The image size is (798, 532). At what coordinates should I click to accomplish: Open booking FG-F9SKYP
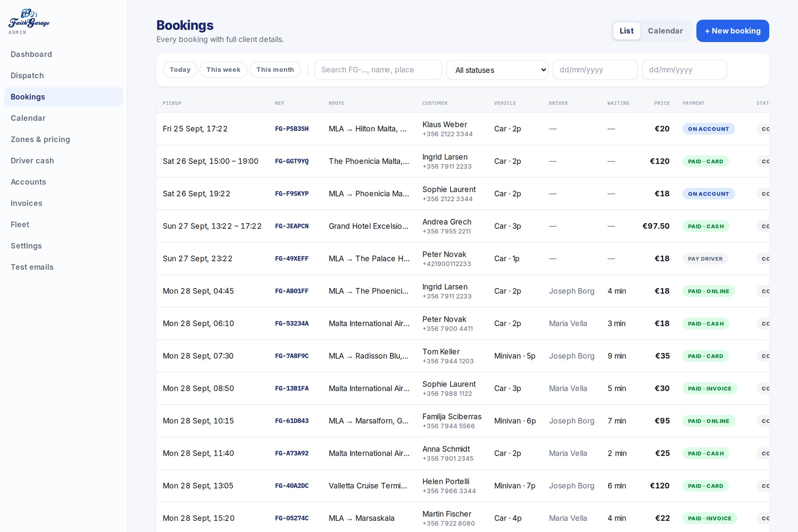click(x=292, y=194)
